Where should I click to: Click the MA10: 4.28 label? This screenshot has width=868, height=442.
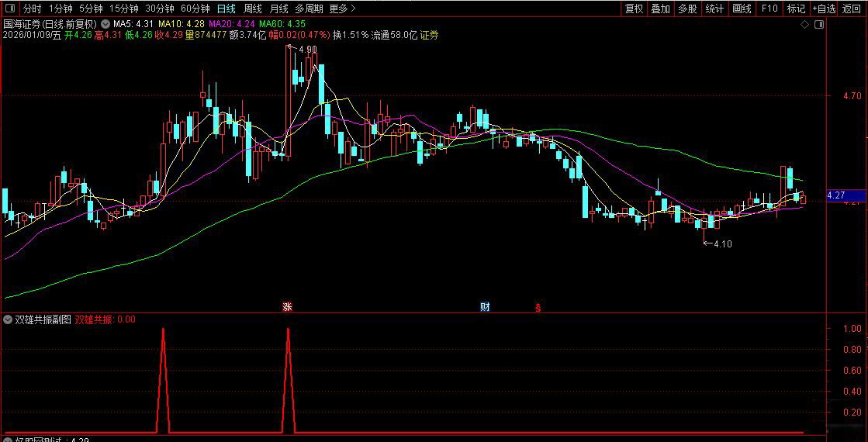[182, 24]
